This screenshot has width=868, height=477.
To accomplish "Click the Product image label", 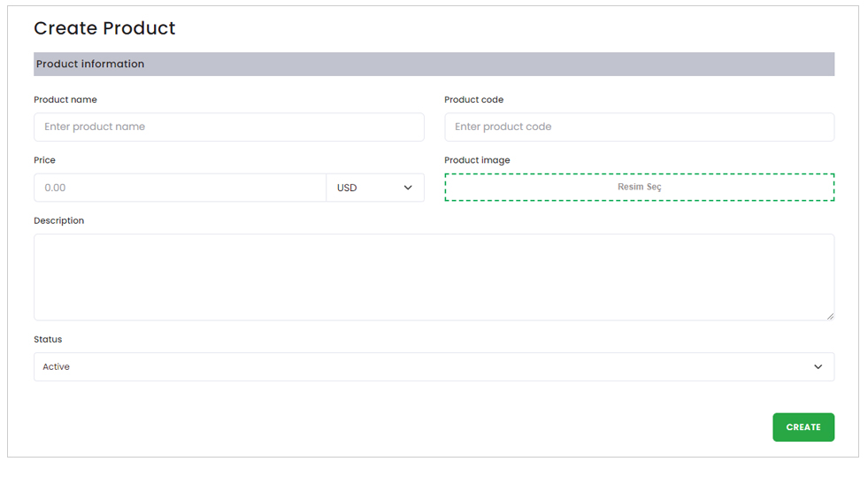I will (477, 160).
